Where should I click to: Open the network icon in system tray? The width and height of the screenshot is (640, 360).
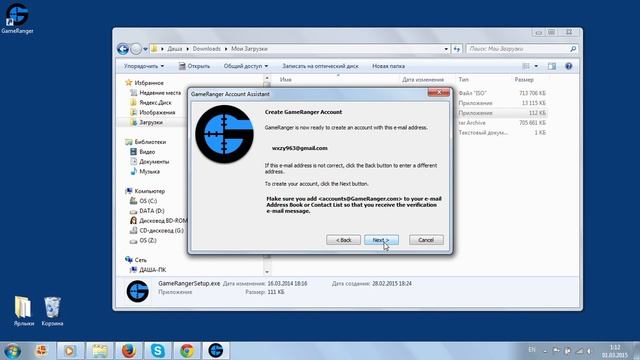point(579,351)
